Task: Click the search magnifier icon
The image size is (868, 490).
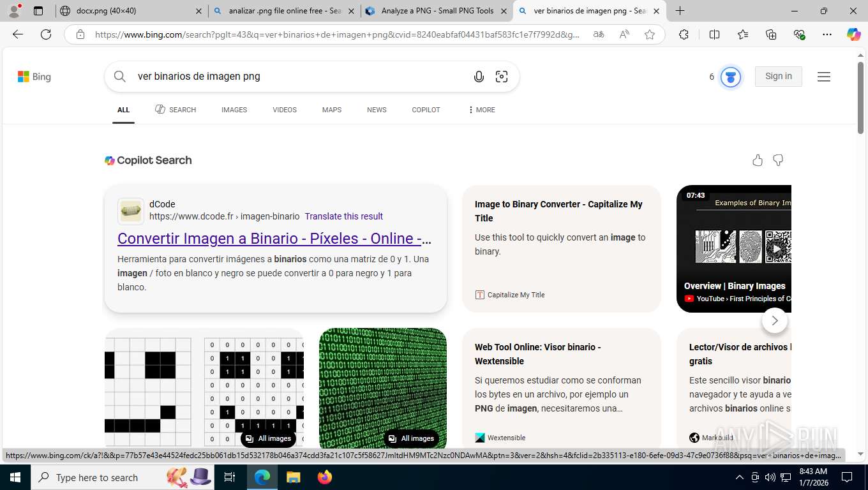Action: (x=120, y=77)
